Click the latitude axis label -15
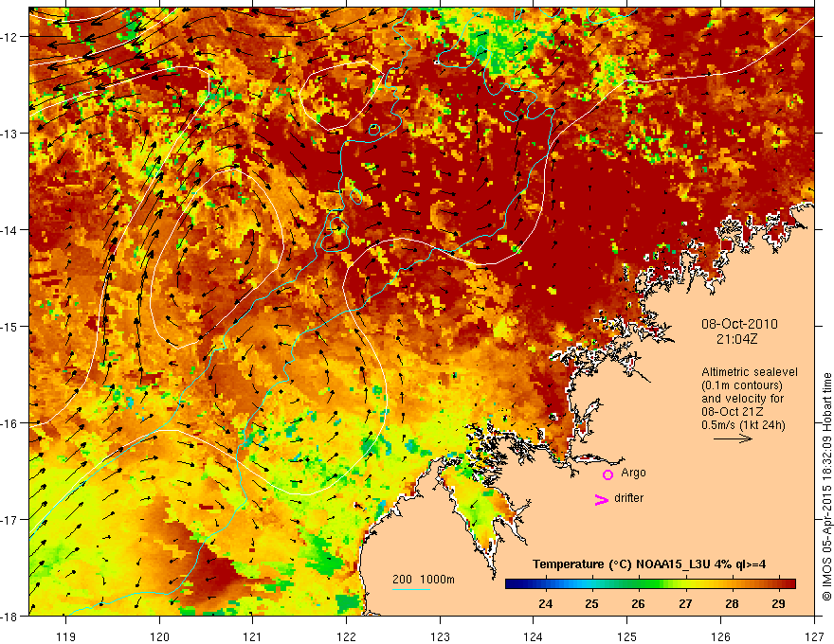Image resolution: width=834 pixels, height=644 pixels. (x=10, y=326)
